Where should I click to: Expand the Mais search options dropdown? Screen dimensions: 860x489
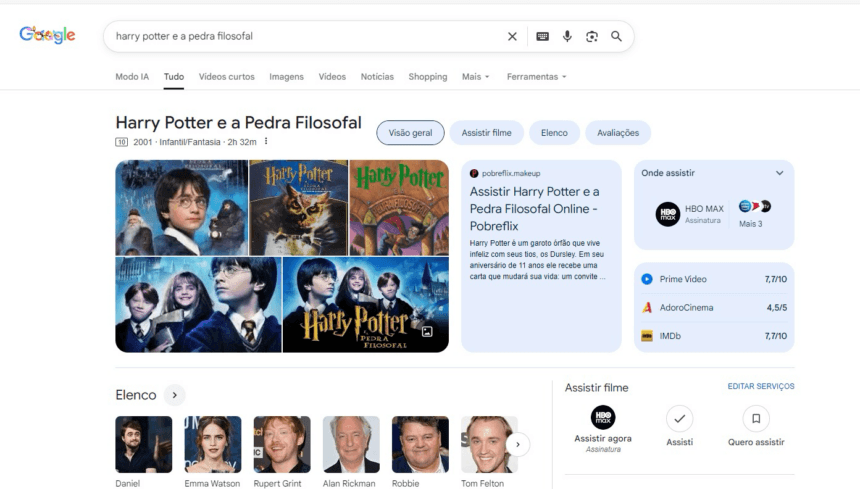pos(475,77)
